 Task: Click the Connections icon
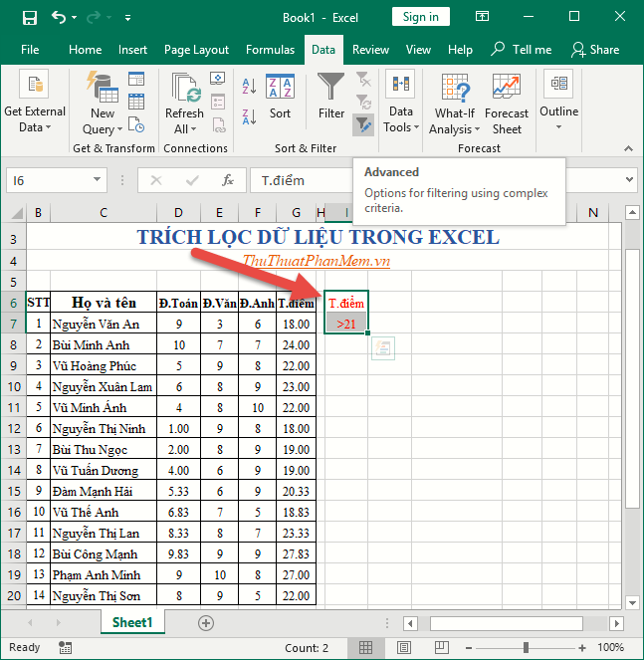pyautogui.click(x=218, y=79)
